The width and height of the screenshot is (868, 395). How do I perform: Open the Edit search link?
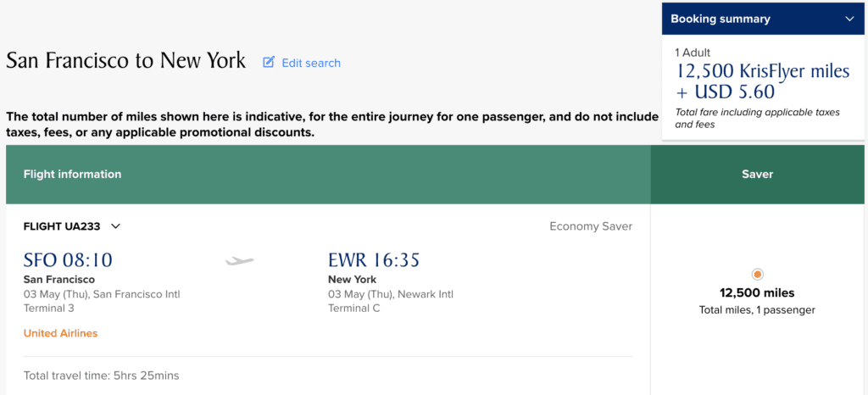(x=310, y=63)
